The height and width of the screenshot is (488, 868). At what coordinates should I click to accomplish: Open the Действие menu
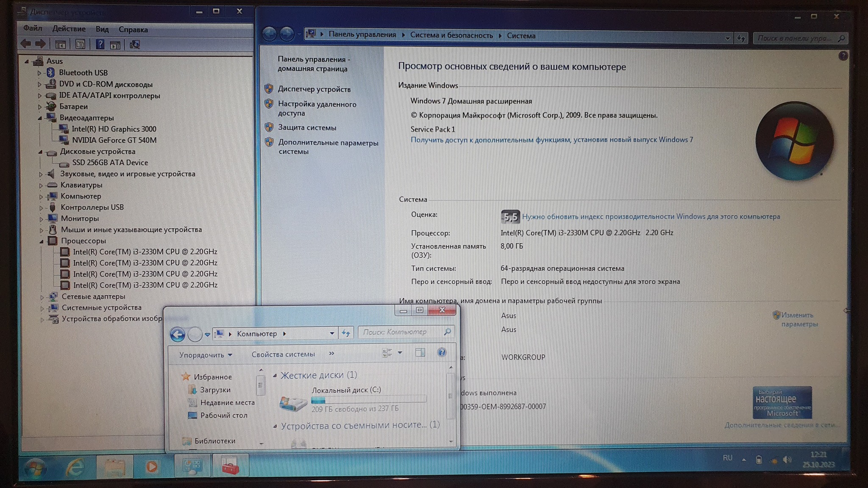tap(69, 29)
